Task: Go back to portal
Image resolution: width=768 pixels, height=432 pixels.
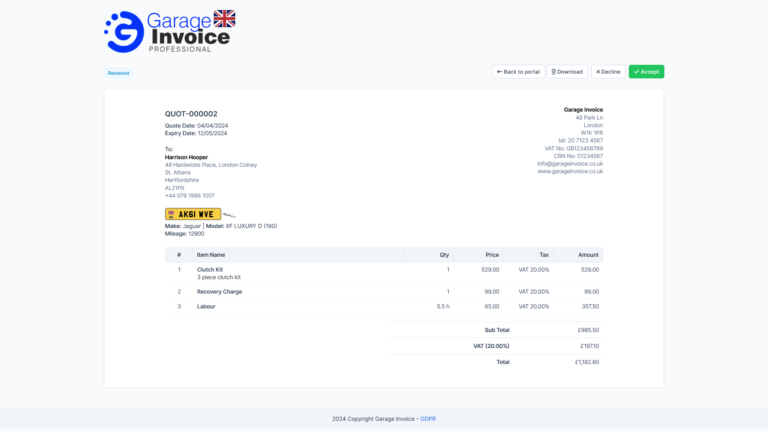Action: (517, 72)
